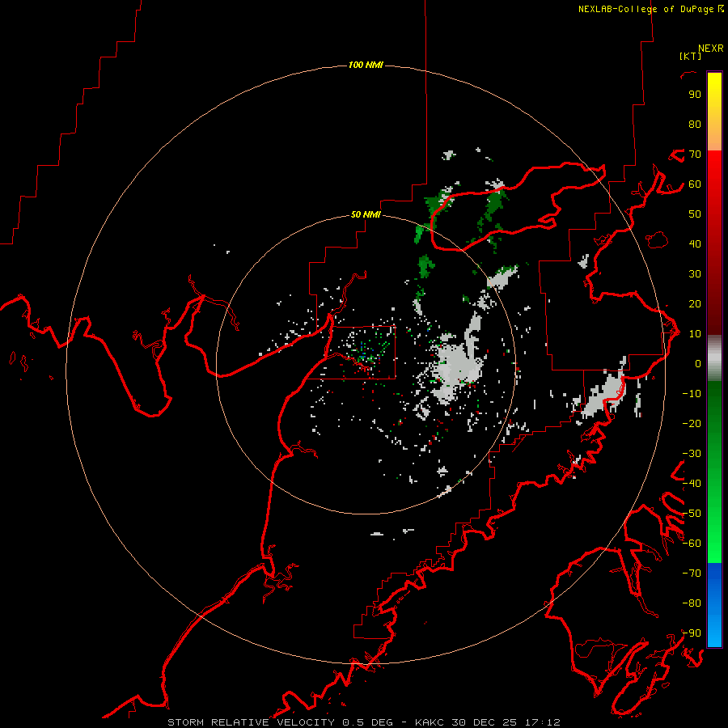Click the -90 value on the velocity scale
Image resolution: width=728 pixels, height=728 pixels.
tap(692, 633)
